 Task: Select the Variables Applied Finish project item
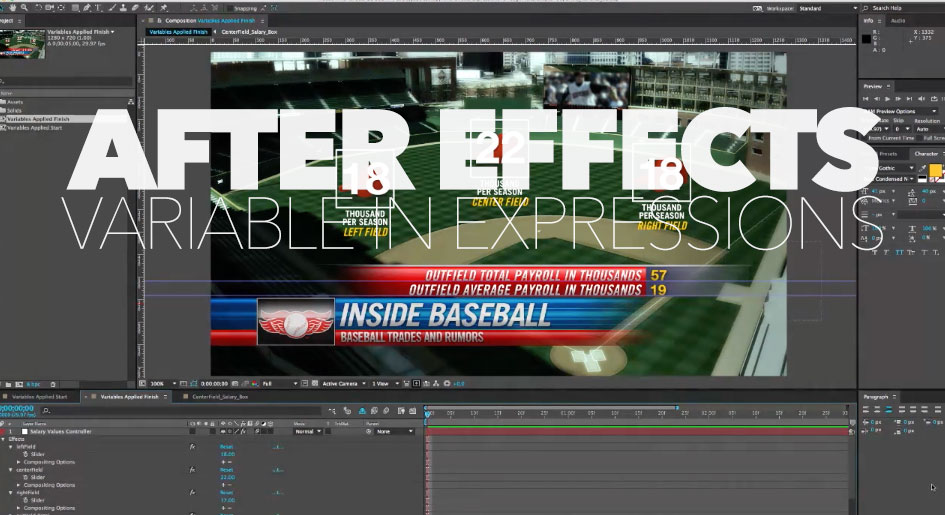pyautogui.click(x=38, y=119)
